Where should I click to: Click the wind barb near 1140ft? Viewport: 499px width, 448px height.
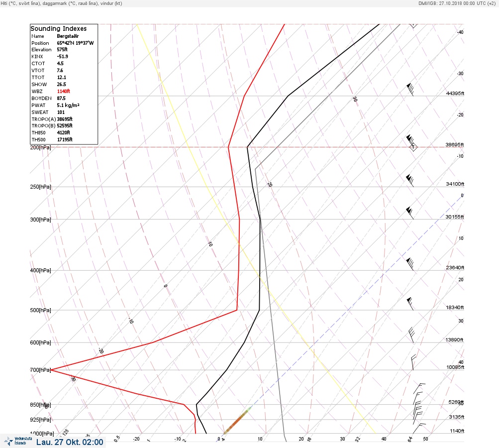click(x=419, y=428)
